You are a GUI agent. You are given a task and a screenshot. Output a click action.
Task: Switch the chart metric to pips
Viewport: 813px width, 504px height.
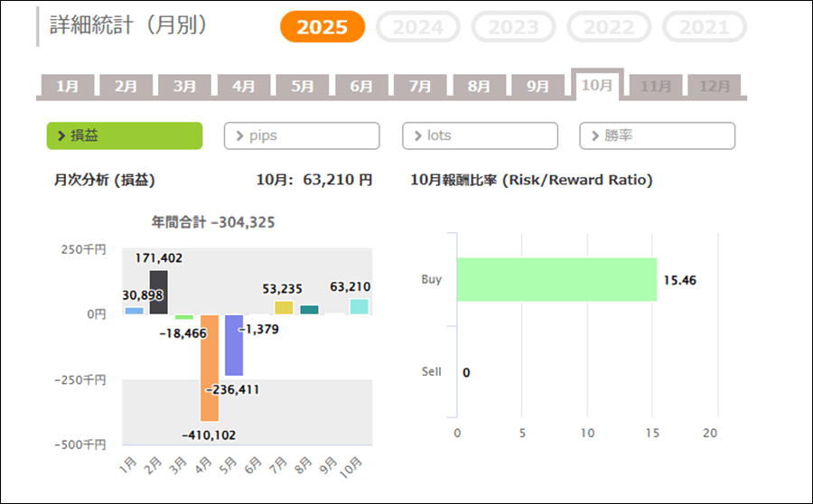pyautogui.click(x=302, y=135)
